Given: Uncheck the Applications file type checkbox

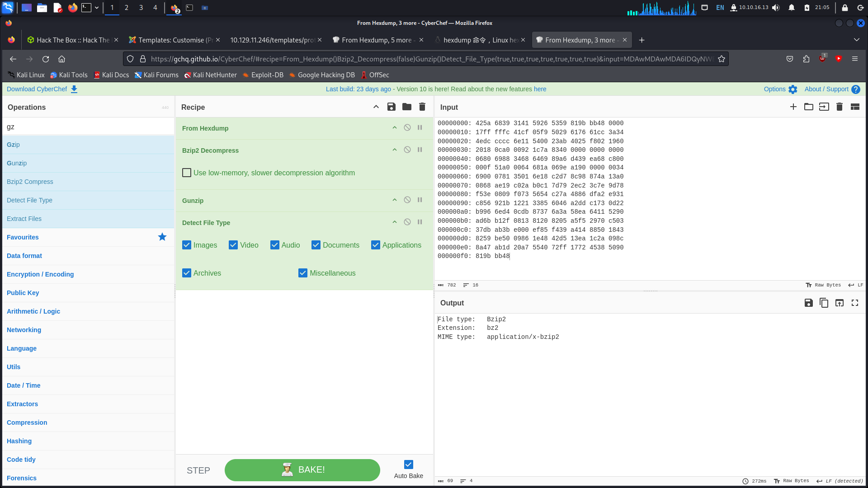Looking at the screenshot, I should coord(376,245).
